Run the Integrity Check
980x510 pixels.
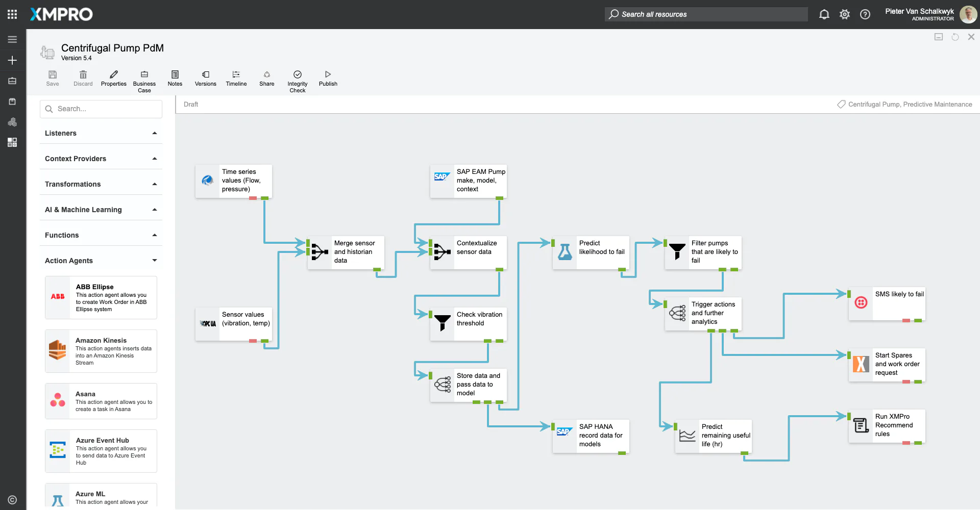(x=298, y=82)
